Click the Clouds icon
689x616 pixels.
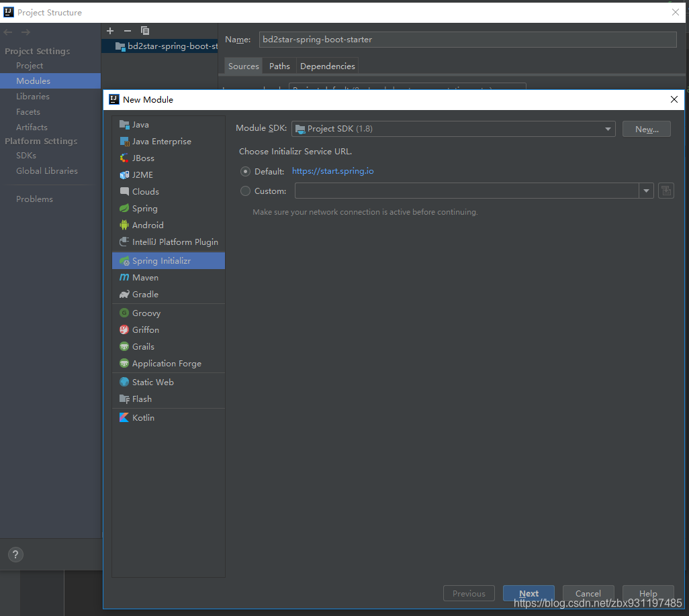click(x=124, y=191)
